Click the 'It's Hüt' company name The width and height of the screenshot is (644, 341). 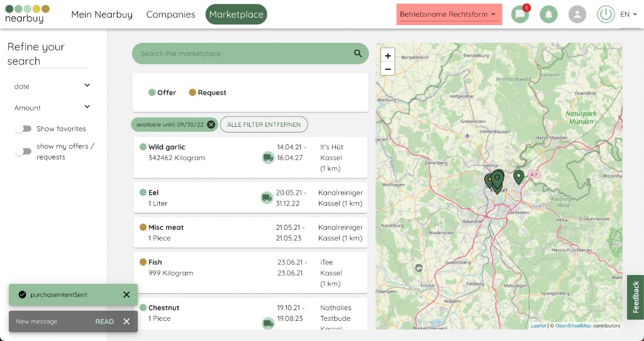pyautogui.click(x=331, y=147)
